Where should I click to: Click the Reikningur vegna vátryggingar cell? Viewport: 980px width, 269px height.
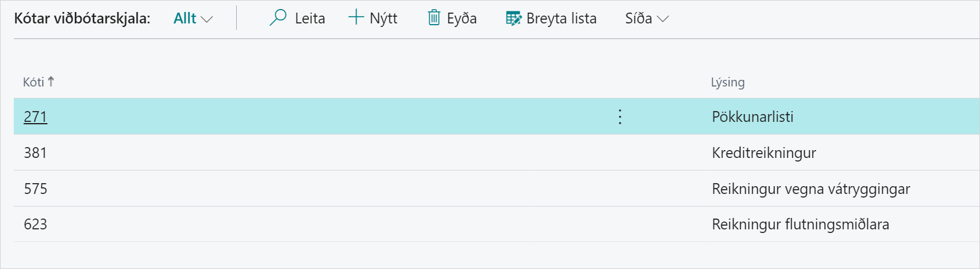[x=810, y=189]
